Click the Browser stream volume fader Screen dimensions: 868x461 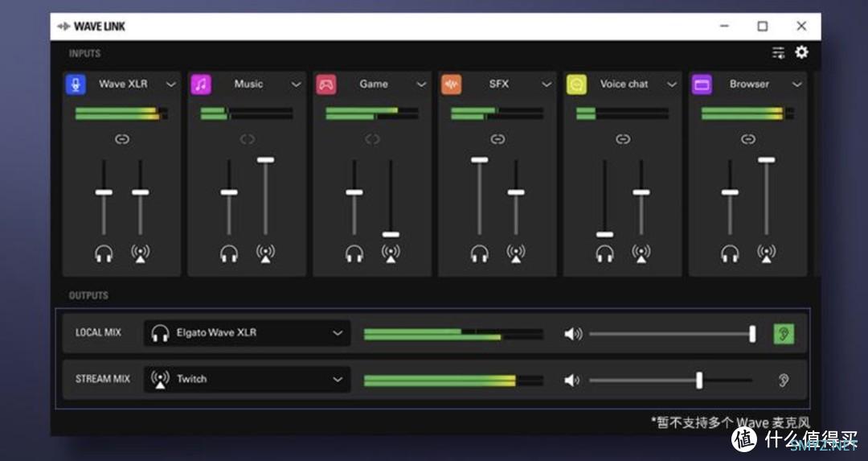766,196
